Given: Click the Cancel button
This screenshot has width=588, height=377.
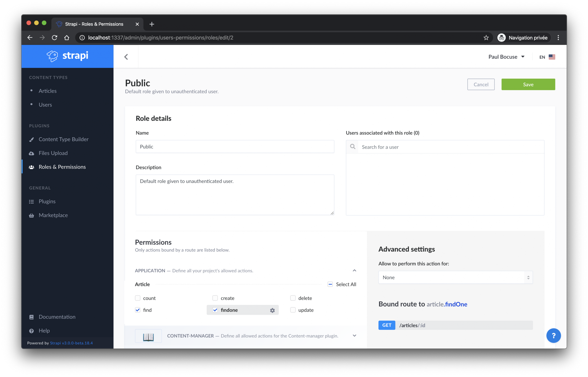Looking at the screenshot, I should 481,84.
